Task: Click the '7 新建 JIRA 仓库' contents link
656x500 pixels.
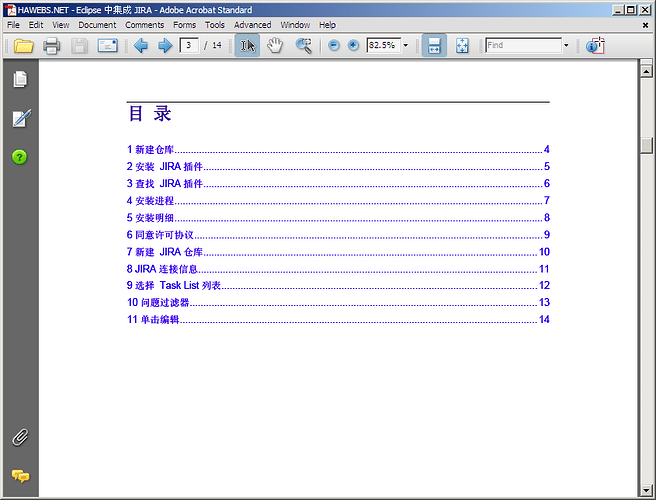Action: point(166,252)
